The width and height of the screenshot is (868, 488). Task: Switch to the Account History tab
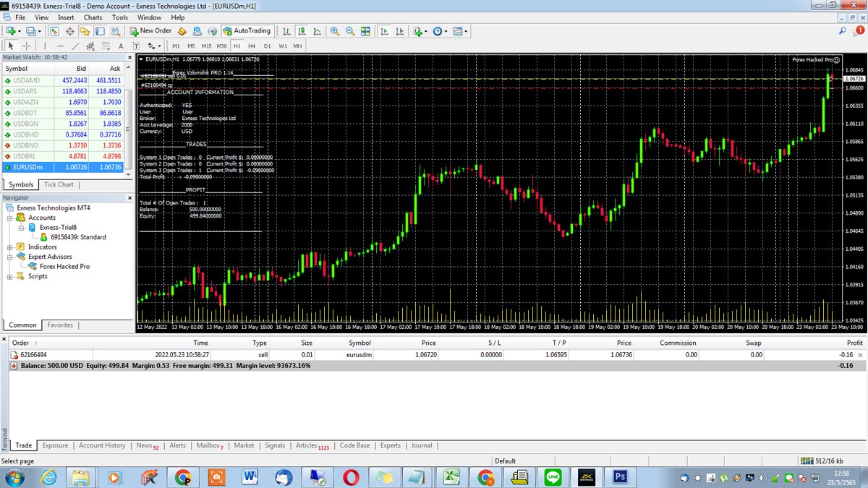tap(101, 445)
